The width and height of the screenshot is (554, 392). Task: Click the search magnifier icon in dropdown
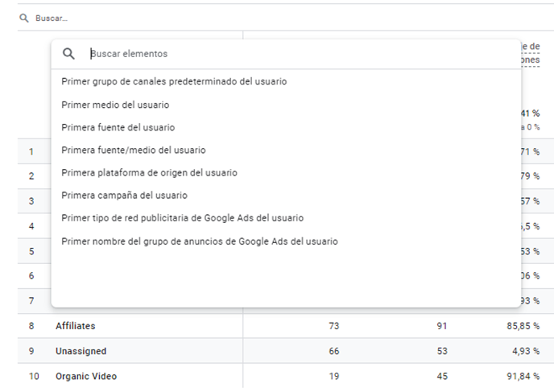(x=68, y=54)
